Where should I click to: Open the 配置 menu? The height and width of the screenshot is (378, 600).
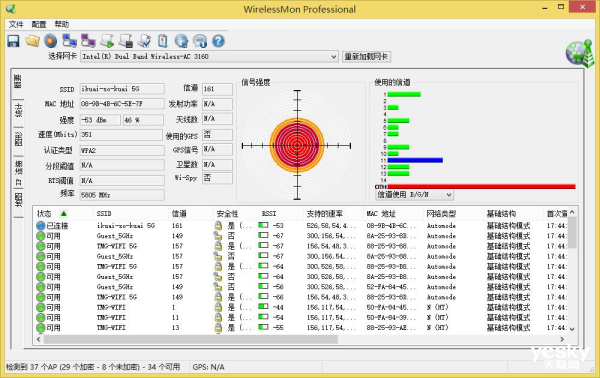(x=39, y=24)
